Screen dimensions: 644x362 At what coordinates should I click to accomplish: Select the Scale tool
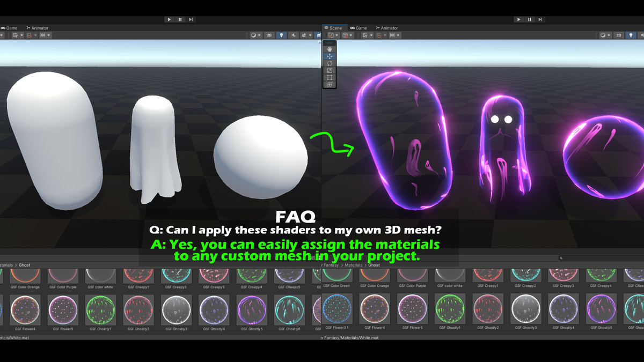(x=330, y=71)
